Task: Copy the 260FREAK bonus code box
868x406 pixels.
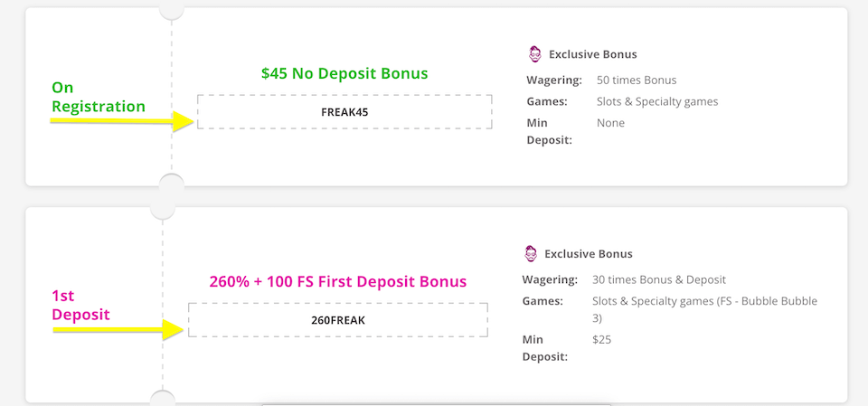Action: pyautogui.click(x=338, y=320)
